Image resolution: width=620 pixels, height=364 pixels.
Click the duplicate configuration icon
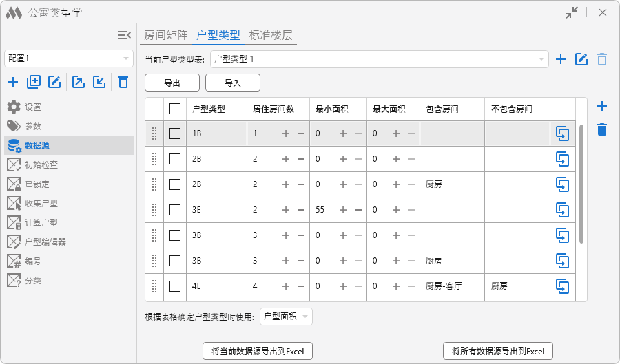click(34, 83)
